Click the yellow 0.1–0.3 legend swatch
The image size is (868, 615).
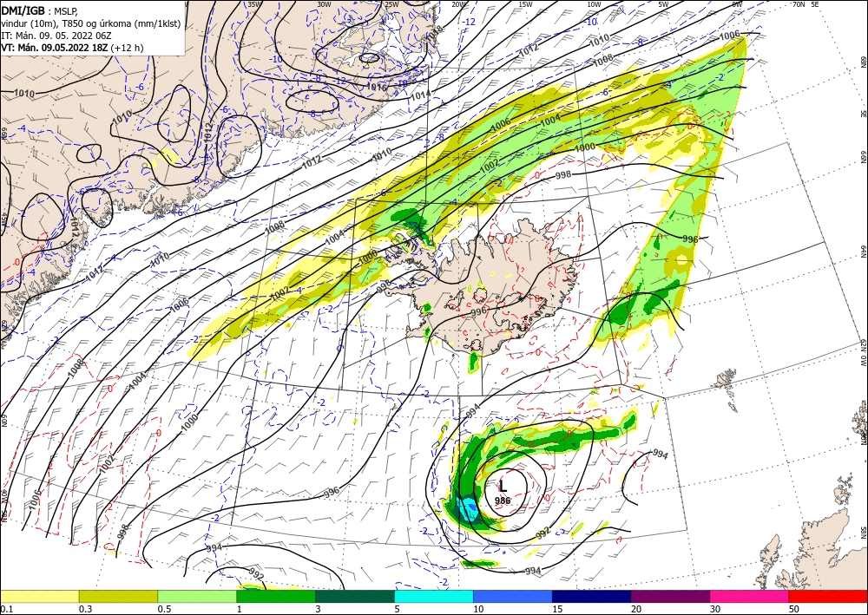pyautogui.click(x=39, y=596)
